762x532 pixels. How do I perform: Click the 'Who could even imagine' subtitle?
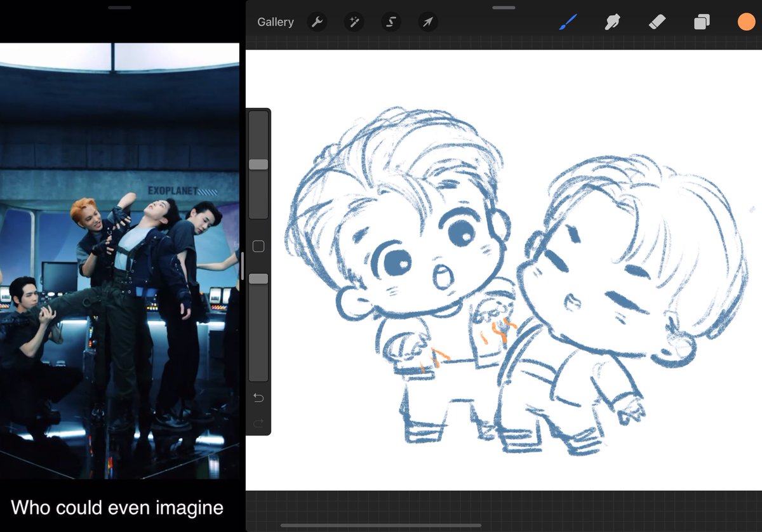117,507
